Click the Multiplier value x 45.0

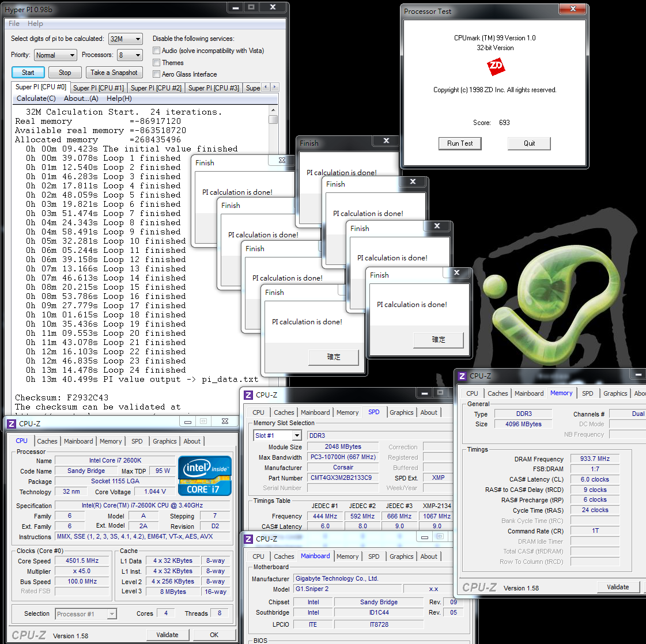(x=82, y=571)
